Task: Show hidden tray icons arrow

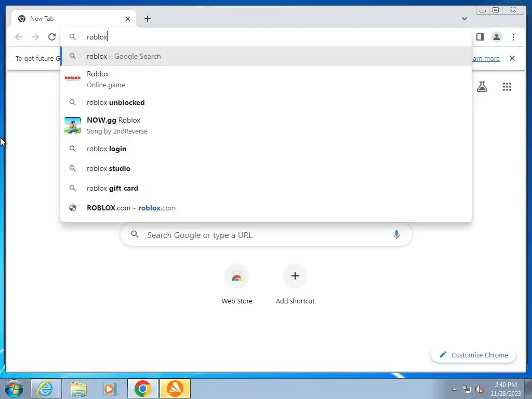Action: point(454,389)
